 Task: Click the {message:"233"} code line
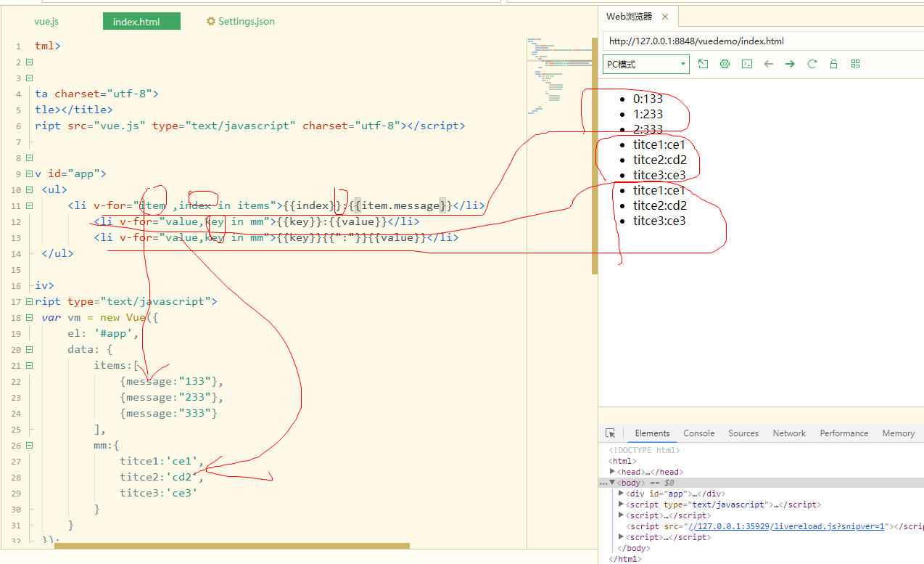[x=172, y=397]
